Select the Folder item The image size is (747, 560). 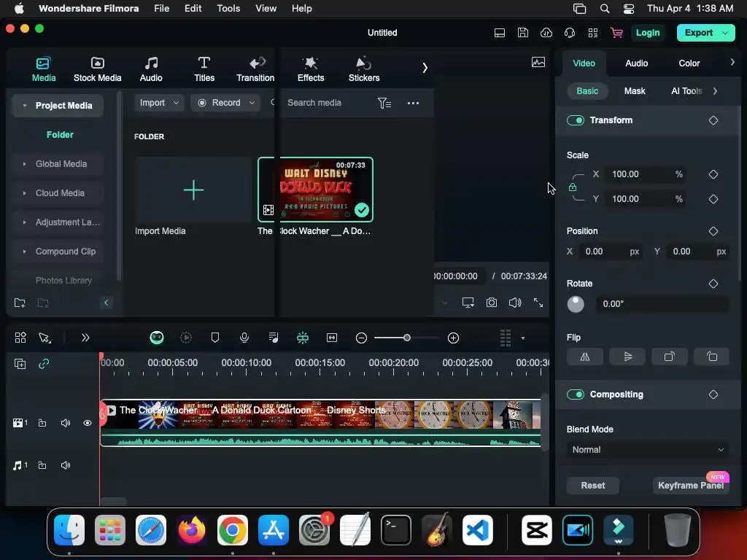coord(60,135)
